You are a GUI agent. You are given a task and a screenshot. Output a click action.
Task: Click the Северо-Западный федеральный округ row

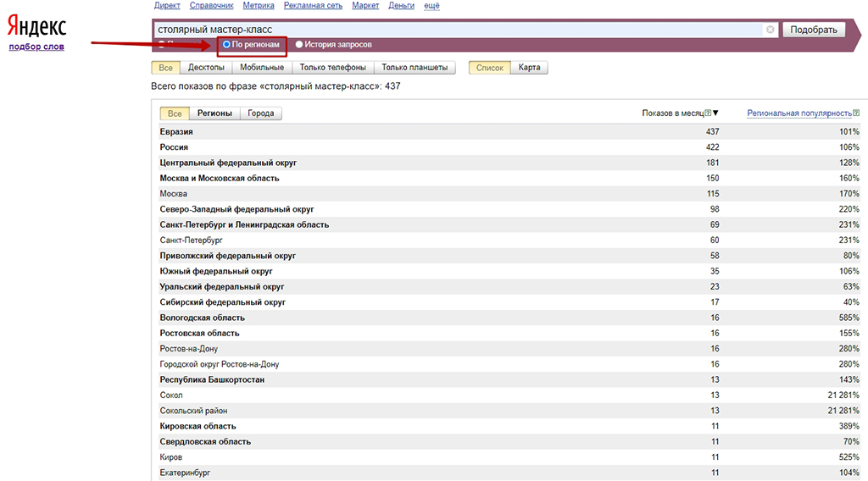point(509,209)
